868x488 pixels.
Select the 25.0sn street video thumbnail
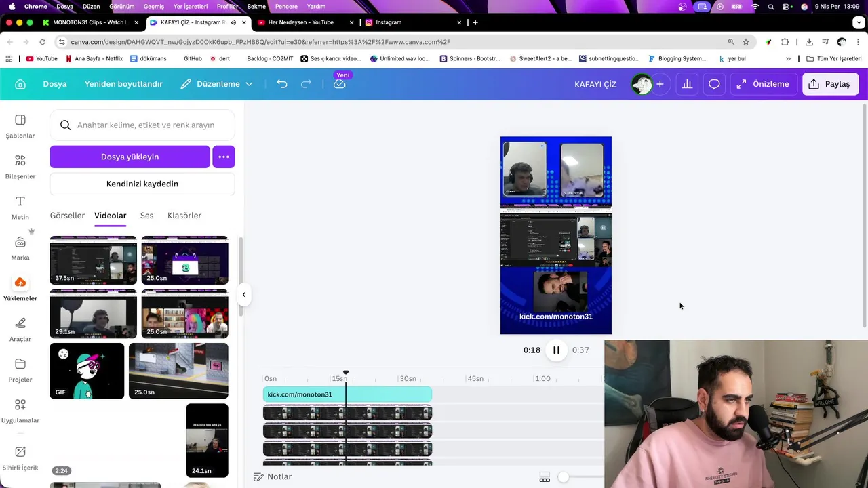pos(178,371)
